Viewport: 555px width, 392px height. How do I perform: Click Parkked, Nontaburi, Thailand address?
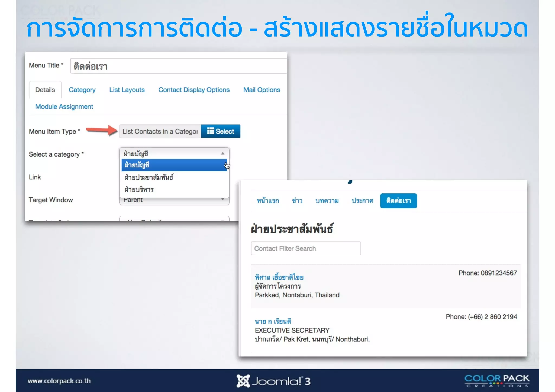tap(297, 295)
